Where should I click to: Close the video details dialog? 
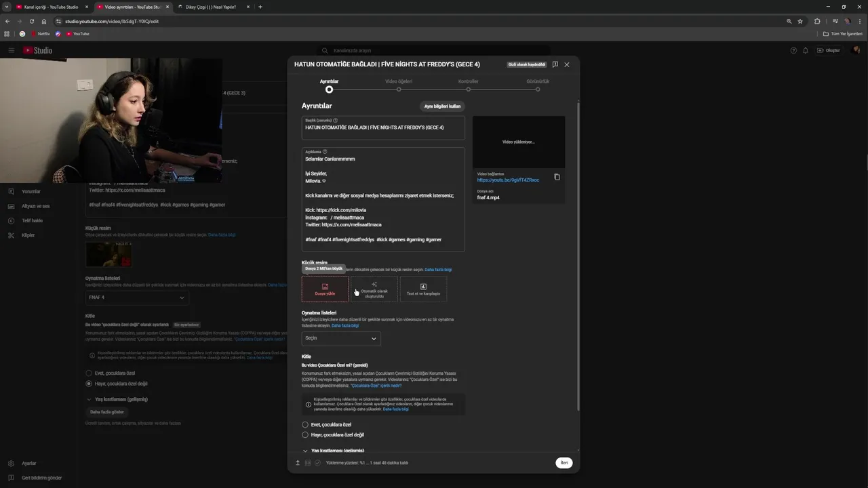click(567, 64)
